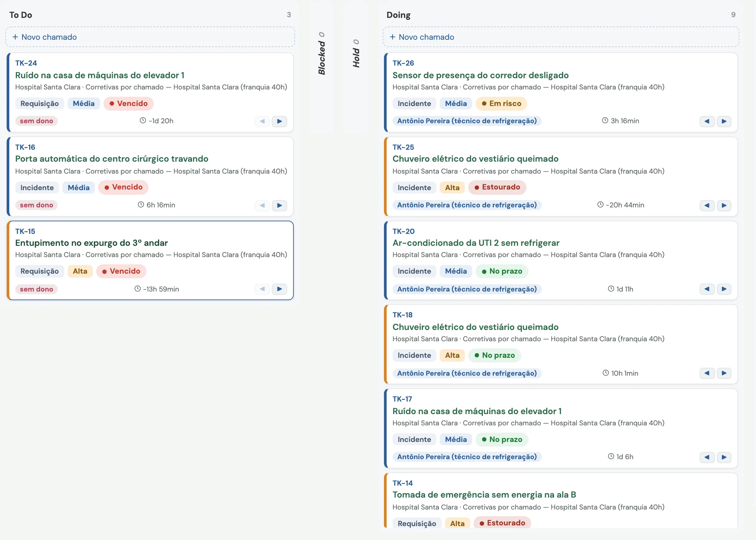Screen dimensions: 756x540
Task: Move TK-26 back with left arrow
Action: point(707,121)
